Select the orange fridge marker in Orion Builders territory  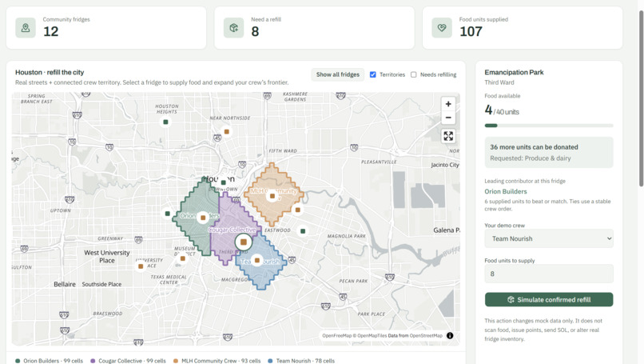pos(203,218)
